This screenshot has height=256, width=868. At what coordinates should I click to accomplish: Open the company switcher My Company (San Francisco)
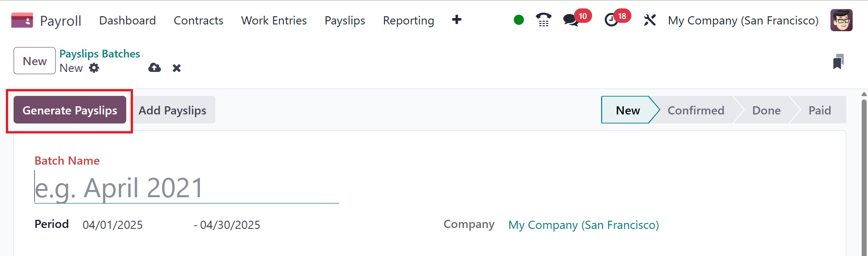pos(743,20)
